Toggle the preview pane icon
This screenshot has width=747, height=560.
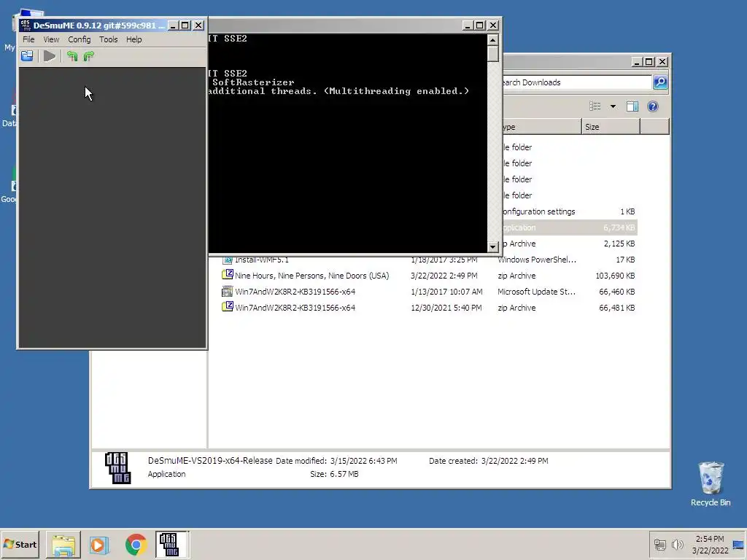pos(632,106)
